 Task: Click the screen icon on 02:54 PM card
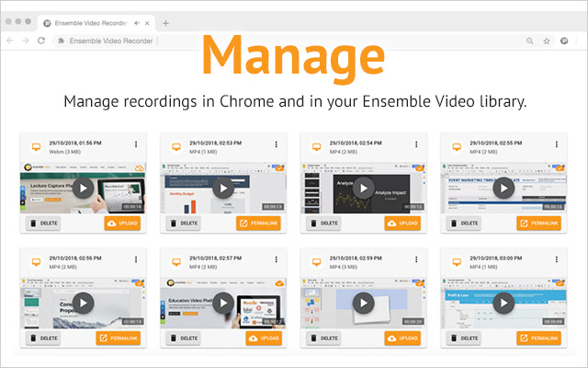(316, 147)
